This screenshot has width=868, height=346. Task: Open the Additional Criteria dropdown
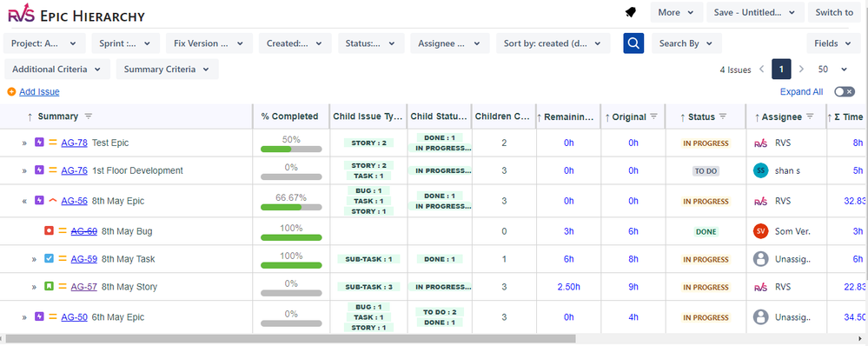pos(57,70)
